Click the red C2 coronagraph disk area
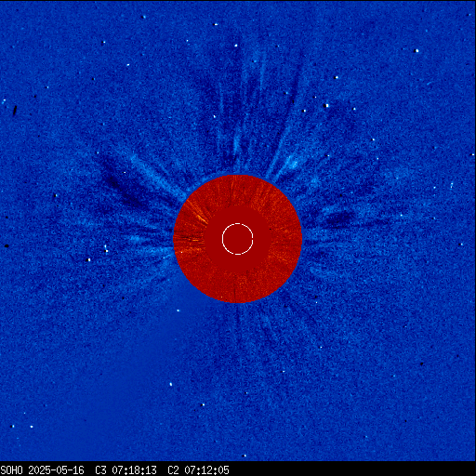Image resolution: width=476 pixels, height=476 pixels. tap(238, 239)
